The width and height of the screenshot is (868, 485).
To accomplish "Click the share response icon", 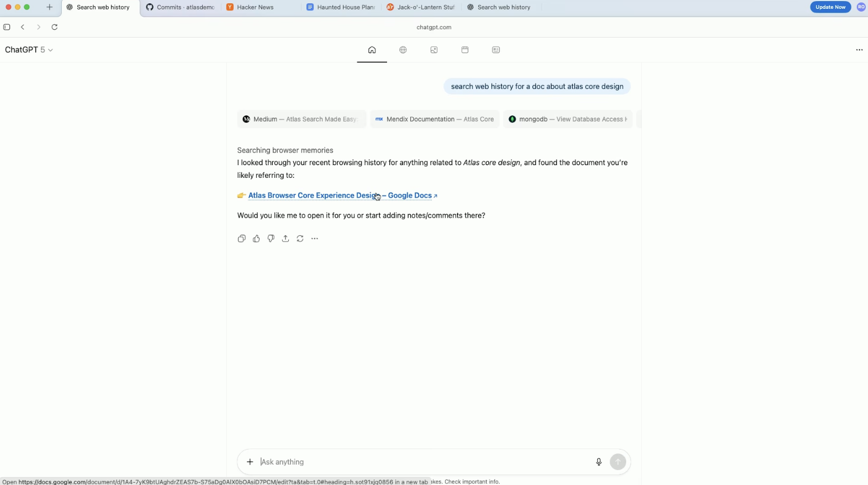I will 285,239.
